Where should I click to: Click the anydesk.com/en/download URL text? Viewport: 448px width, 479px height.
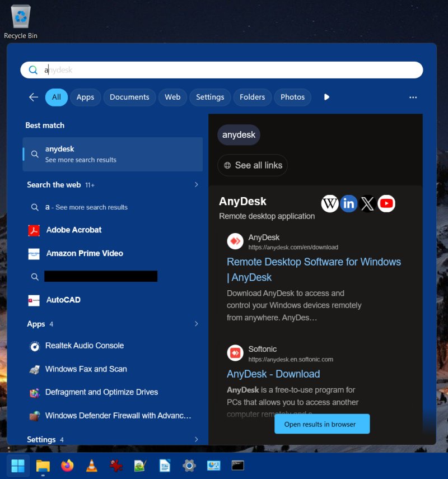(293, 248)
